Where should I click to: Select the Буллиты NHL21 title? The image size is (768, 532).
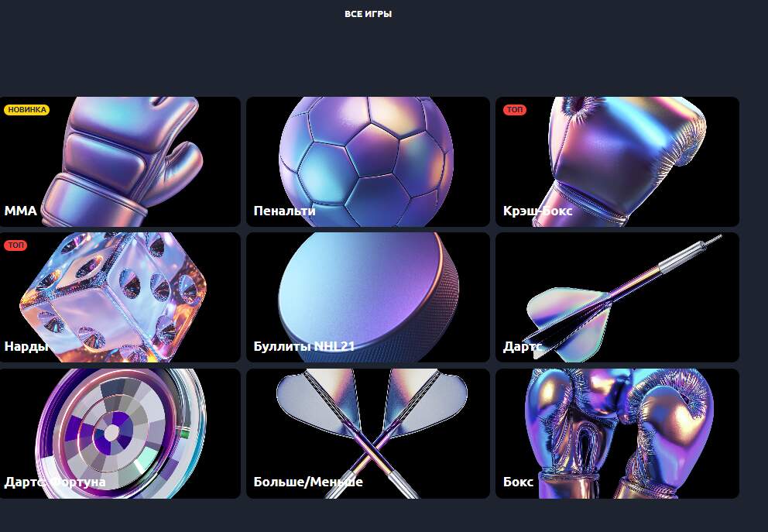(303, 346)
